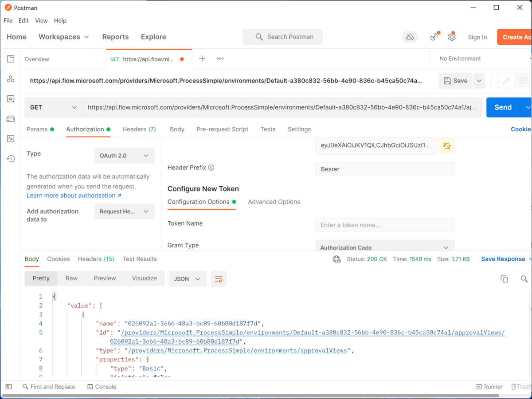Click the Header Prefix Bearer field
This screenshot has width=532, height=399.
[385, 169]
